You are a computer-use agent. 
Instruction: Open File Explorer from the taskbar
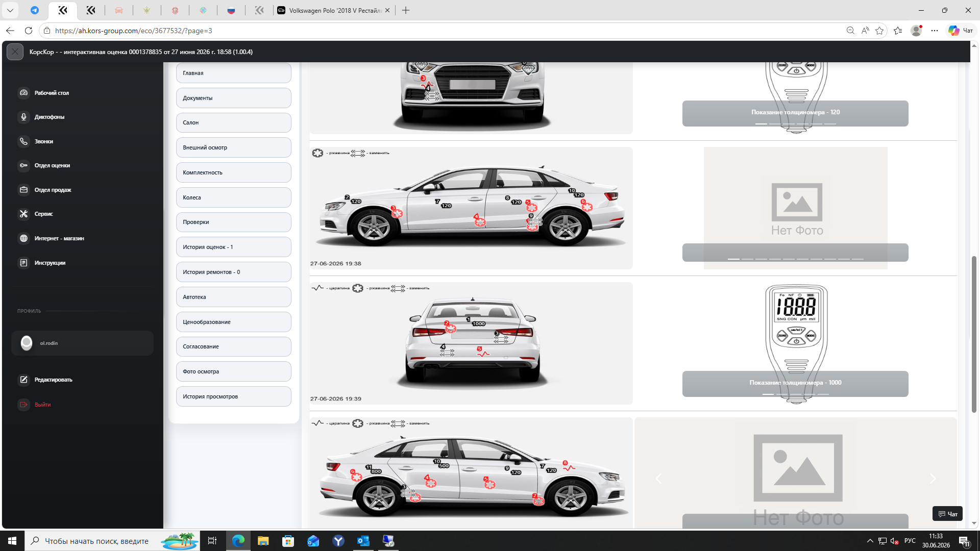pos(263,541)
